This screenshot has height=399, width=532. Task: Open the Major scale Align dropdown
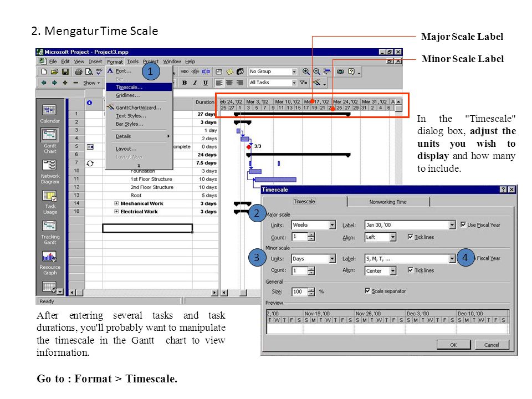click(393, 237)
